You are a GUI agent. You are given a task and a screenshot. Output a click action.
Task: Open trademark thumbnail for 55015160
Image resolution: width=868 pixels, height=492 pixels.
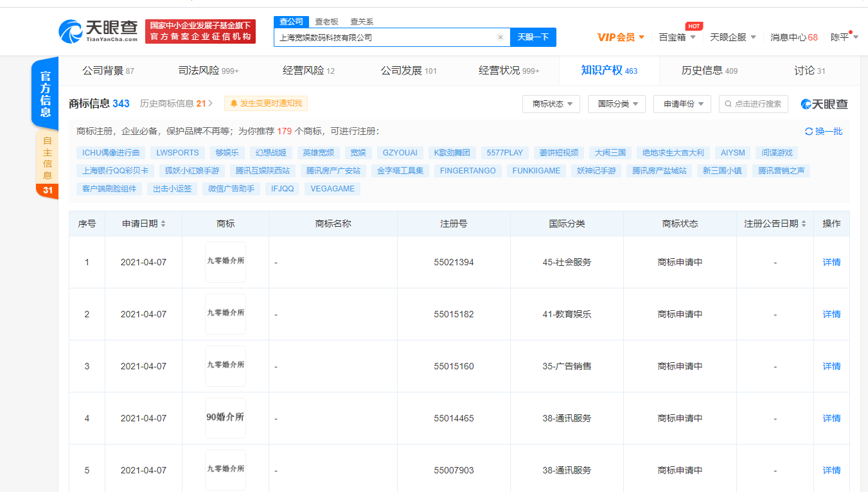226,366
